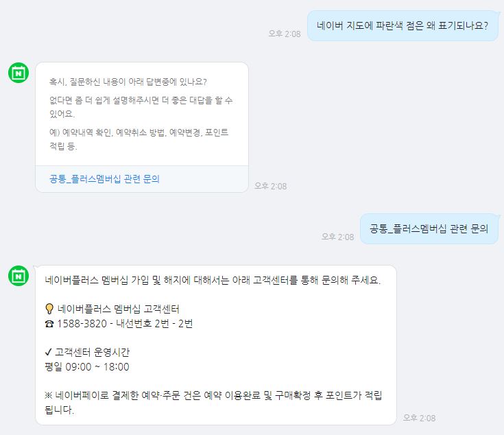Click the sent 공통_플러스멤버십 관련 문의 bubble
The image size is (504, 435).
pos(429,228)
